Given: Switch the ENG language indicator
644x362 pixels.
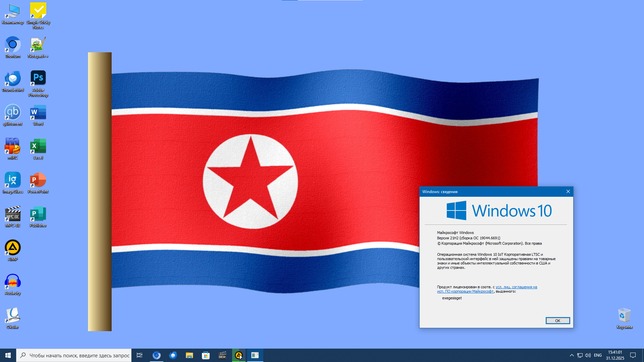Looking at the screenshot, I should coord(598,355).
